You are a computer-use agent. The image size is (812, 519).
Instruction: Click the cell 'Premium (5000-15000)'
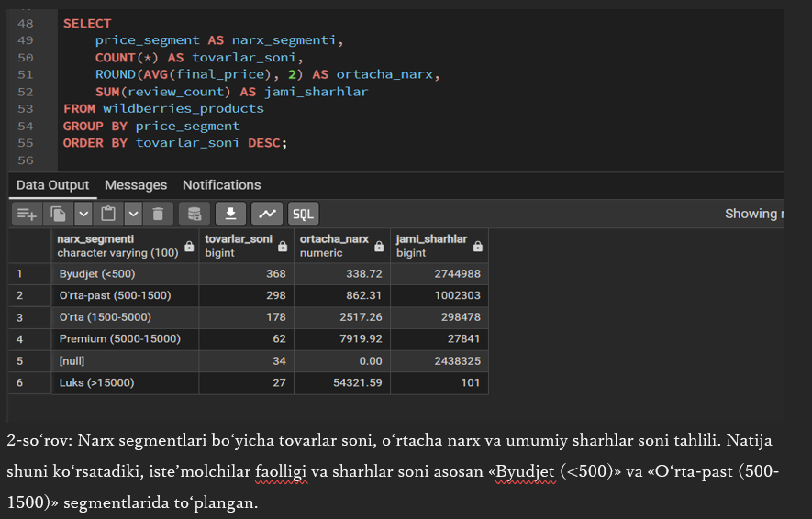pos(125,339)
